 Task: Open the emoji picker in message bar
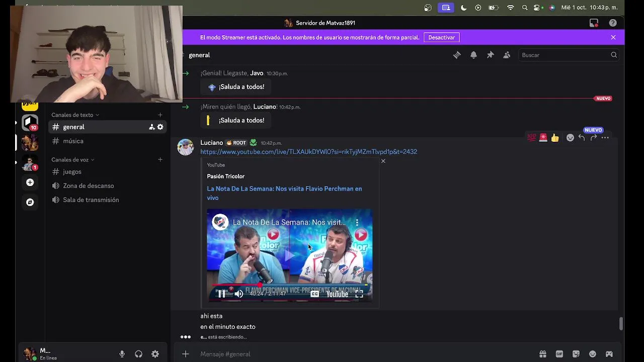593,354
